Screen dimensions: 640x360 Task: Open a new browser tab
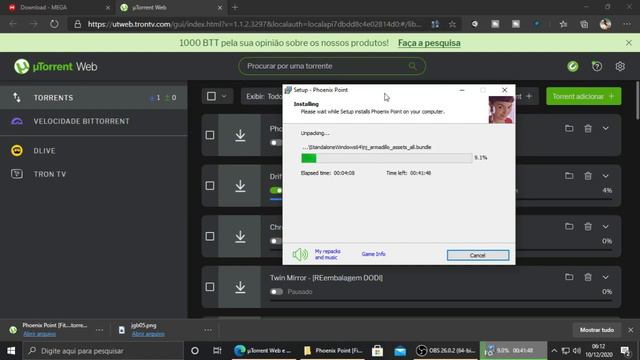pyautogui.click(x=235, y=7)
